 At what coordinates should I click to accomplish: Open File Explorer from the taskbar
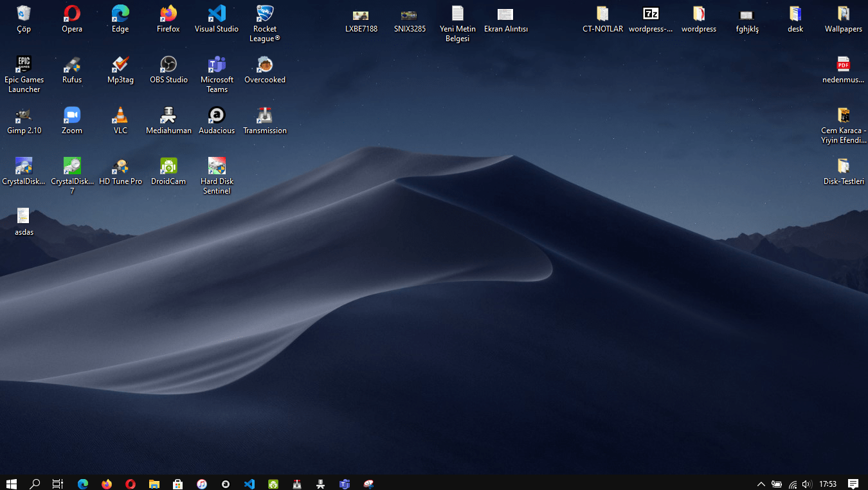[154, 484]
